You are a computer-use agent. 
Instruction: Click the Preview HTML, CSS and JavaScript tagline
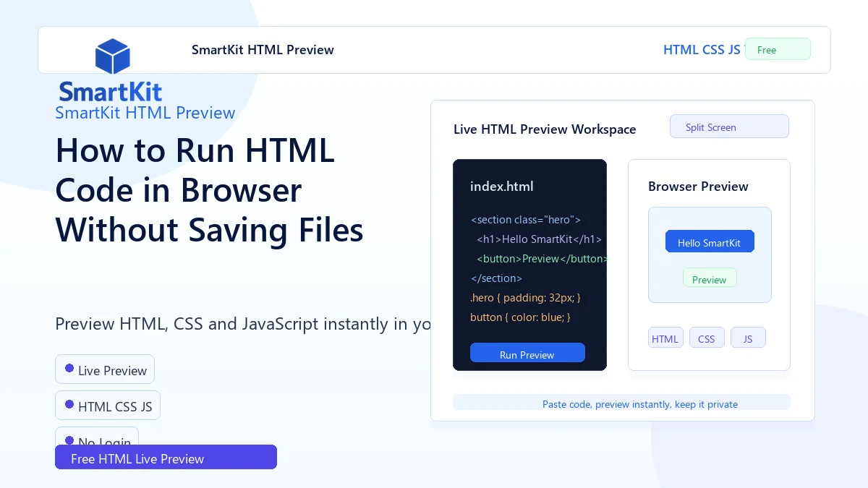[x=244, y=323]
